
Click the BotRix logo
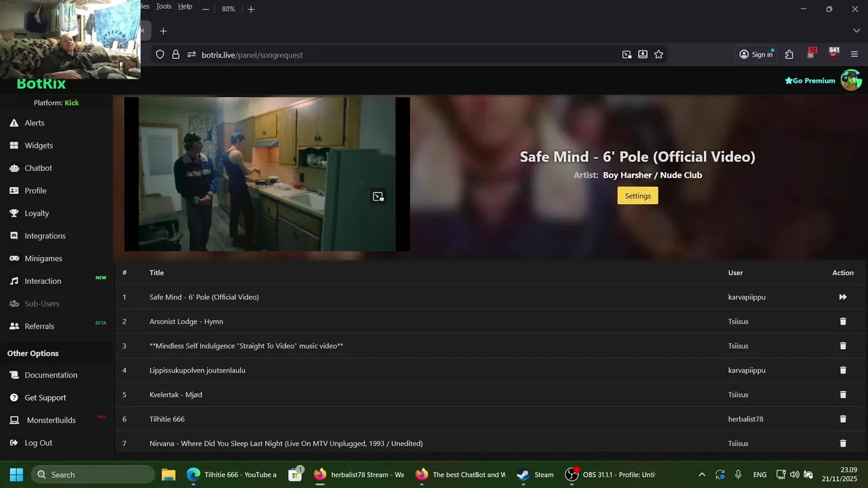[41, 84]
